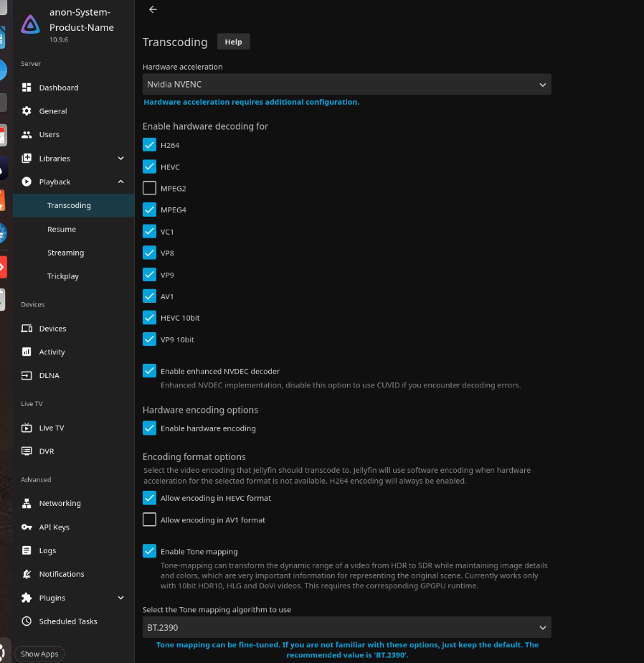Image resolution: width=644 pixels, height=663 pixels.
Task: Open API Keys via the key icon
Action: point(27,527)
